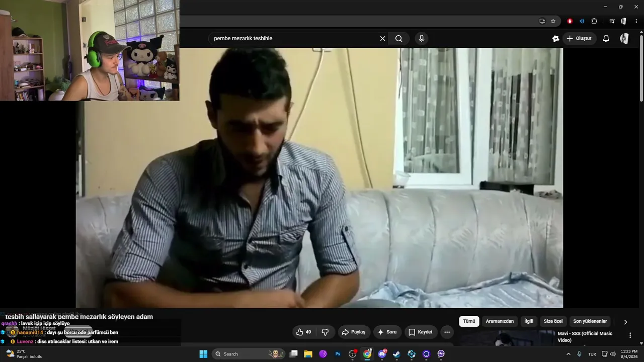Click the star-shaped icon left of Oluştur
Image resolution: width=644 pixels, height=362 pixels.
click(x=556, y=39)
